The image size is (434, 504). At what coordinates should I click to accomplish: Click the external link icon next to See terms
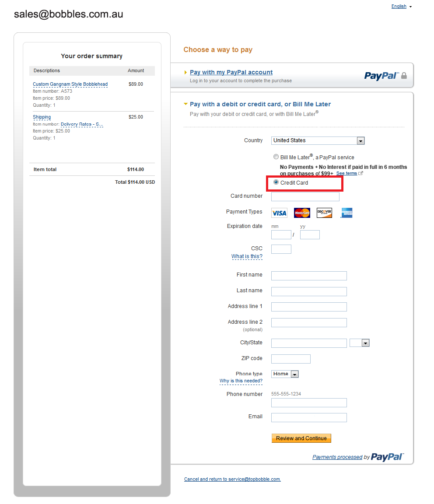[x=360, y=173]
